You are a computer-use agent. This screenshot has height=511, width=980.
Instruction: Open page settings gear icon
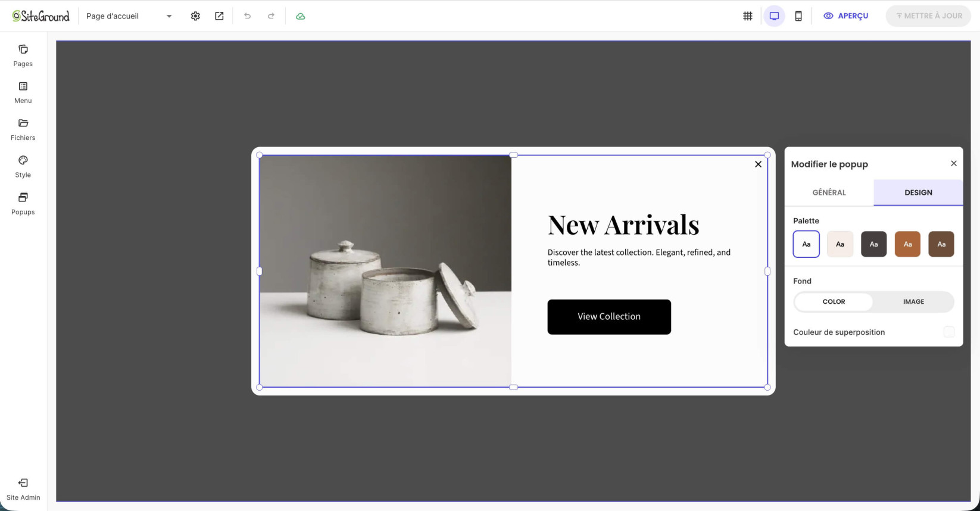tap(195, 16)
